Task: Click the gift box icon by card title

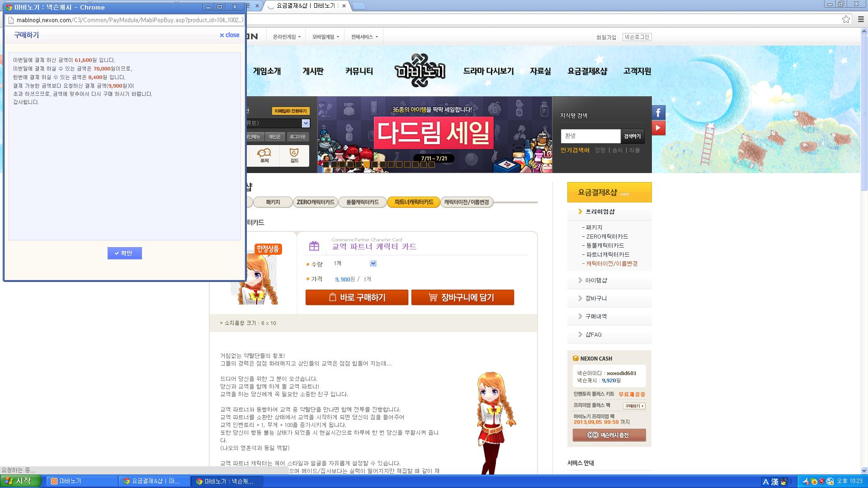Action: [x=314, y=246]
